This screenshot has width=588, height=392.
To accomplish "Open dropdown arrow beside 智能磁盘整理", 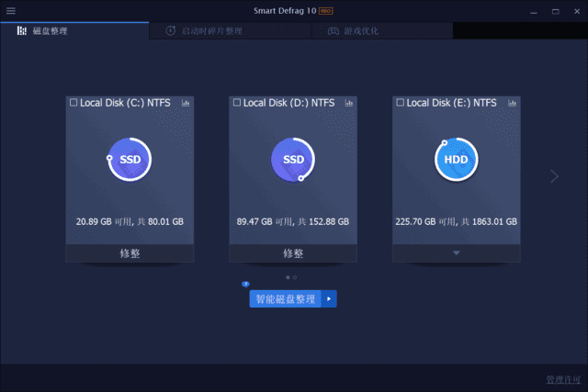I will [x=329, y=299].
